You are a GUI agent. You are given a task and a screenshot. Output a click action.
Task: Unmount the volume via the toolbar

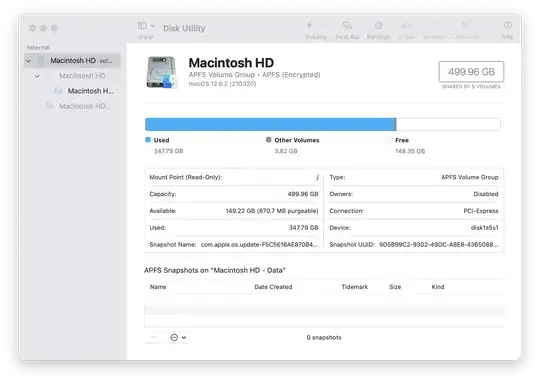pos(465,25)
